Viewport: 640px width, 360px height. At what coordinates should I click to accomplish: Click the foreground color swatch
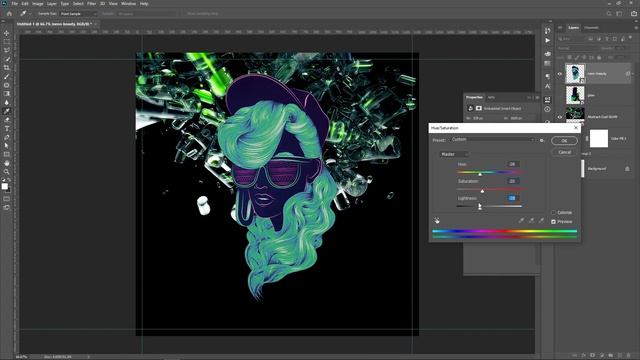pyautogui.click(x=4, y=187)
